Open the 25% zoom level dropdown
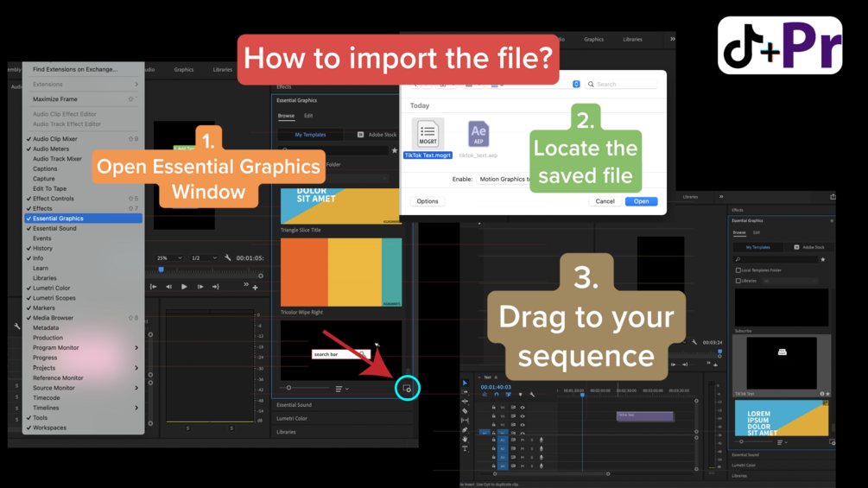868x488 pixels. (x=169, y=258)
